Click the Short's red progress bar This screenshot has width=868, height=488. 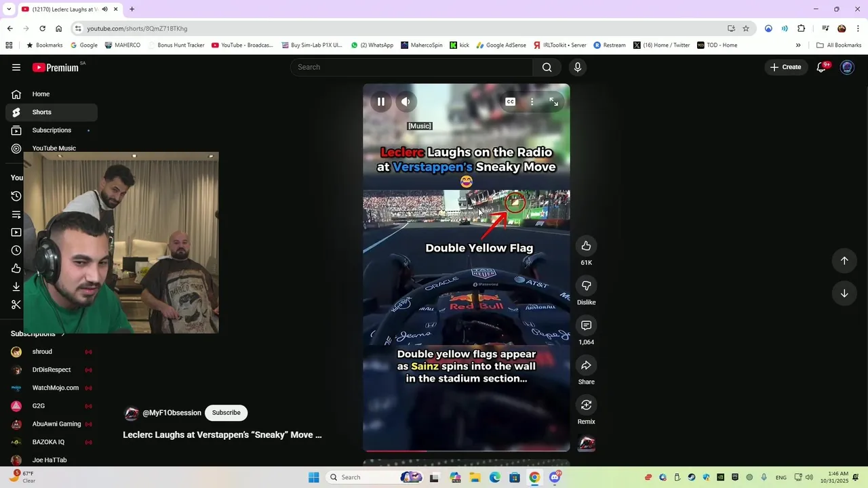click(x=467, y=450)
